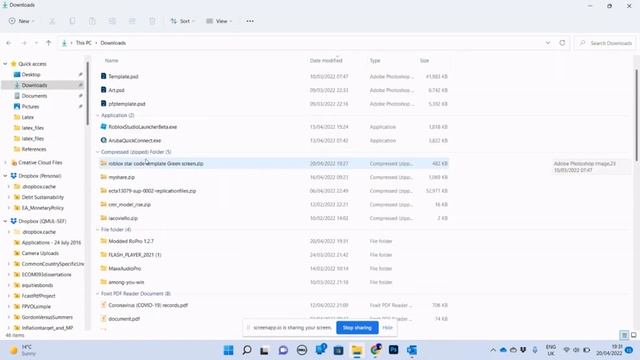Collapse the File folder (4) group
This screenshot has height=360, width=640.
pos(98,229)
